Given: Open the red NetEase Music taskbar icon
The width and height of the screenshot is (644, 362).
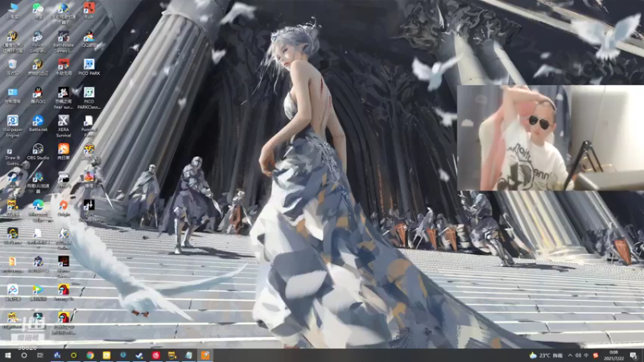Looking at the screenshot, I should [x=155, y=356].
